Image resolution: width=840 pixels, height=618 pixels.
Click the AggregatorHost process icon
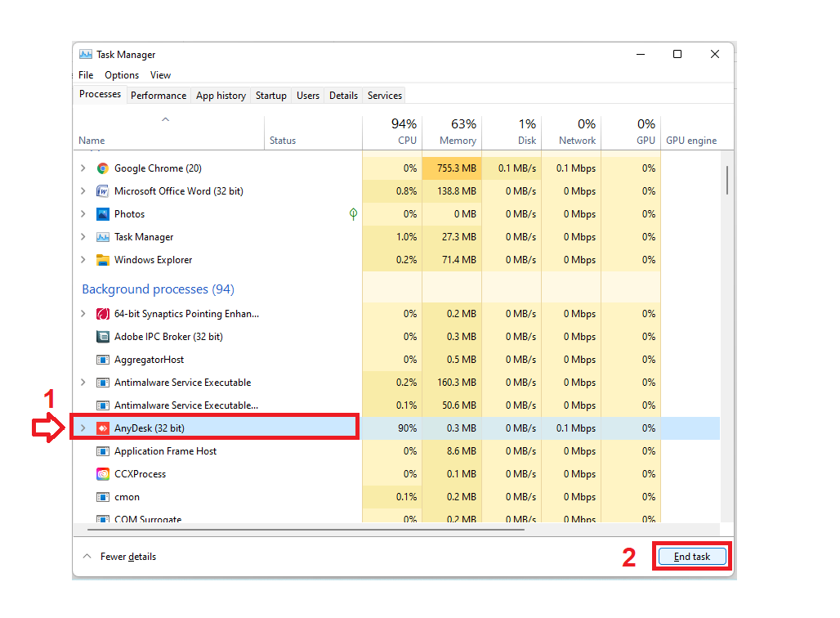click(x=102, y=360)
